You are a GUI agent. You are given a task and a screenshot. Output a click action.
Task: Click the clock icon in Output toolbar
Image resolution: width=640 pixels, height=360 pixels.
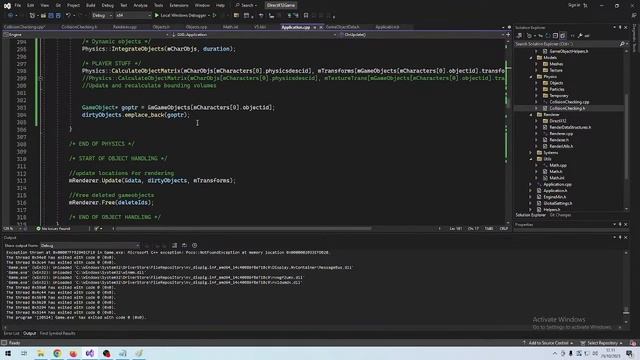pos(195,245)
